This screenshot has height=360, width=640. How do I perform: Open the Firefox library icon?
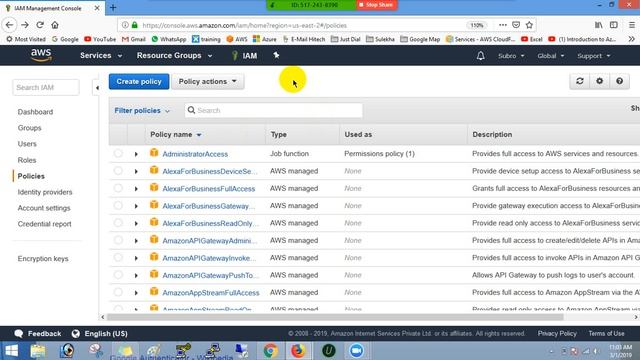(598, 25)
